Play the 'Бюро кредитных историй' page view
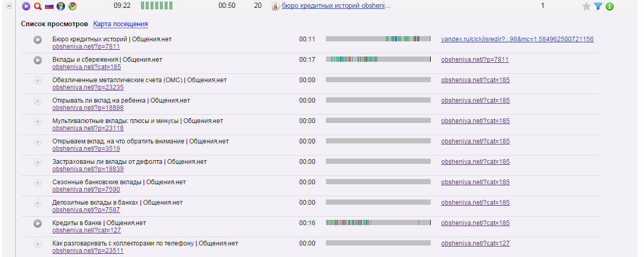 pos(38,39)
